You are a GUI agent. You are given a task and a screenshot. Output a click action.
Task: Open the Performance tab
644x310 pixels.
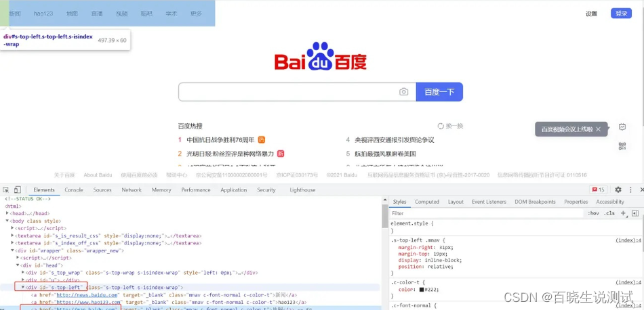click(x=196, y=190)
